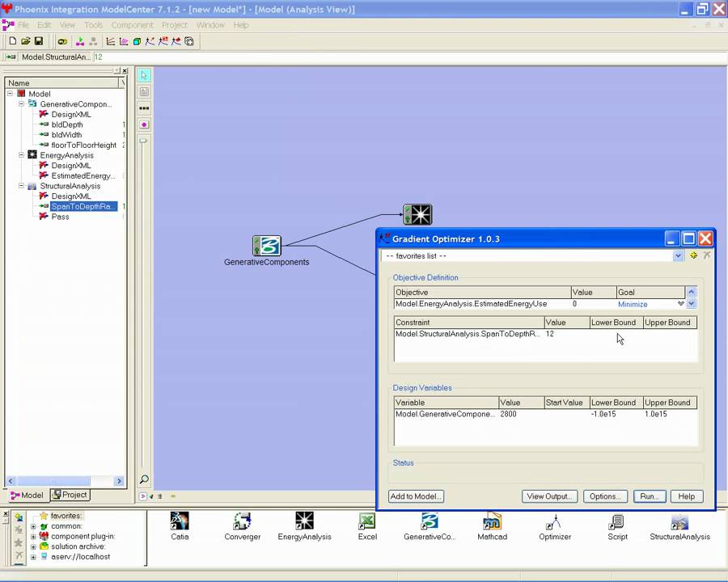Click the Save floppy disk toolbar icon
The width and height of the screenshot is (728, 582).
[x=39, y=41]
